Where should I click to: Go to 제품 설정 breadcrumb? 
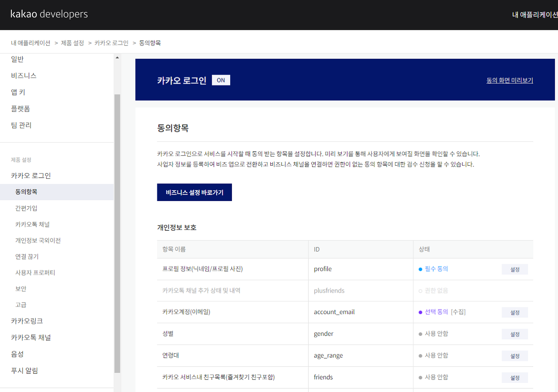pos(72,43)
